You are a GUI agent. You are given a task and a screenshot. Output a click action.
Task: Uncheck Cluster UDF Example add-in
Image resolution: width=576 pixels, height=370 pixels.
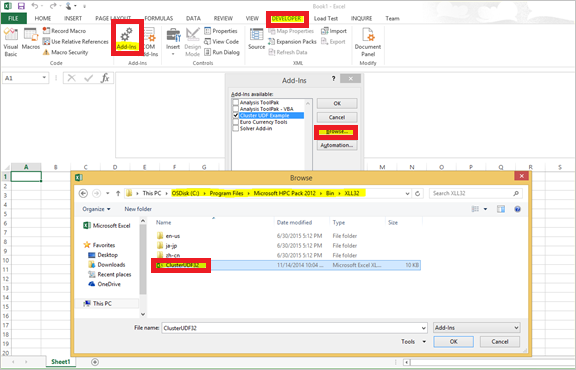click(x=236, y=115)
